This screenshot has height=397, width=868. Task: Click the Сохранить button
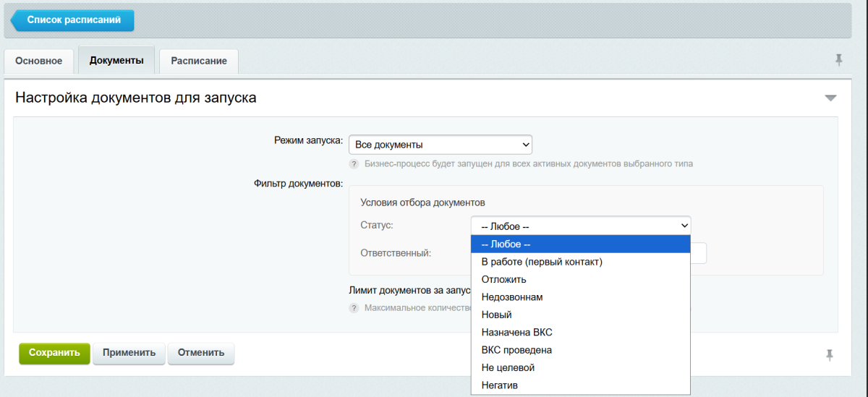[54, 354]
